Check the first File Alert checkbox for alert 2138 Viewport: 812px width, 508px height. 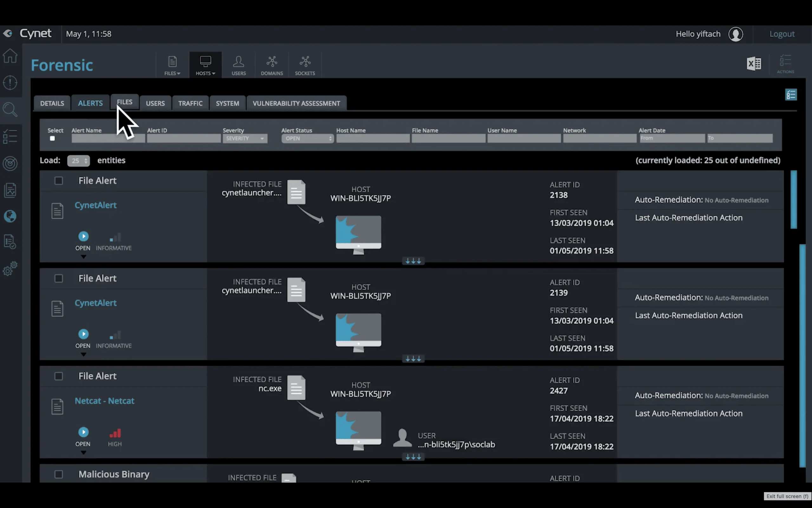point(59,181)
